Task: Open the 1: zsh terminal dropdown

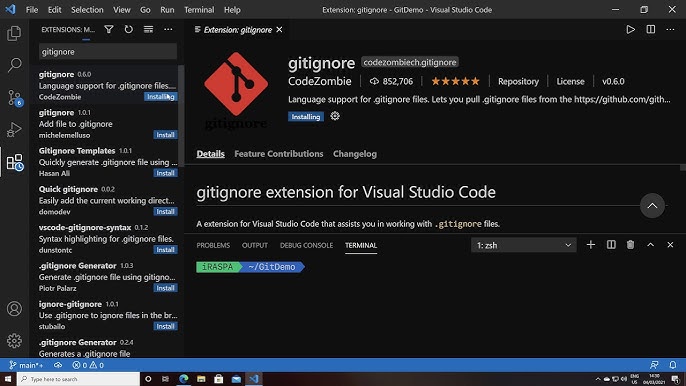Action: point(524,245)
